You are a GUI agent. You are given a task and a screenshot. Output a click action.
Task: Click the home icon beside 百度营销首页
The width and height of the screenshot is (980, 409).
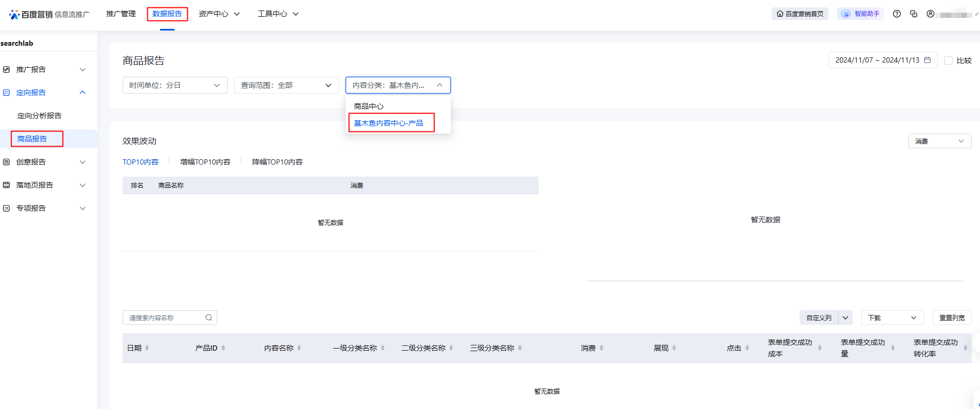[780, 14]
